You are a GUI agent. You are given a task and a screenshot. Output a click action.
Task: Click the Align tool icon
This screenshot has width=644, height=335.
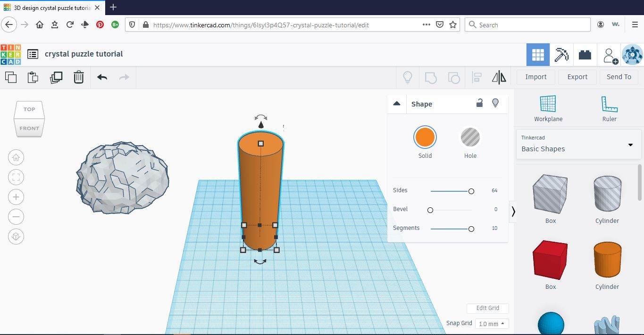[477, 77]
